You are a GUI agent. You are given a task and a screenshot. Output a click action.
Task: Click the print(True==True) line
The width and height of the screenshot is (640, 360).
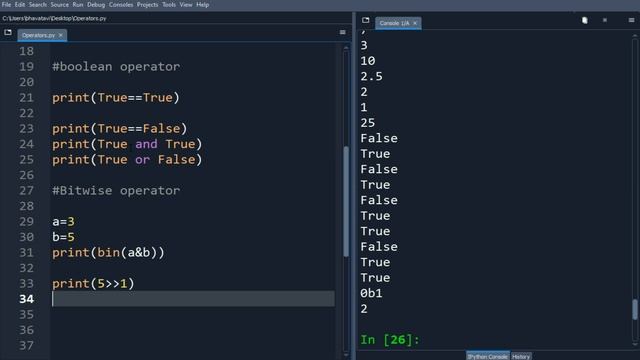[116, 98]
